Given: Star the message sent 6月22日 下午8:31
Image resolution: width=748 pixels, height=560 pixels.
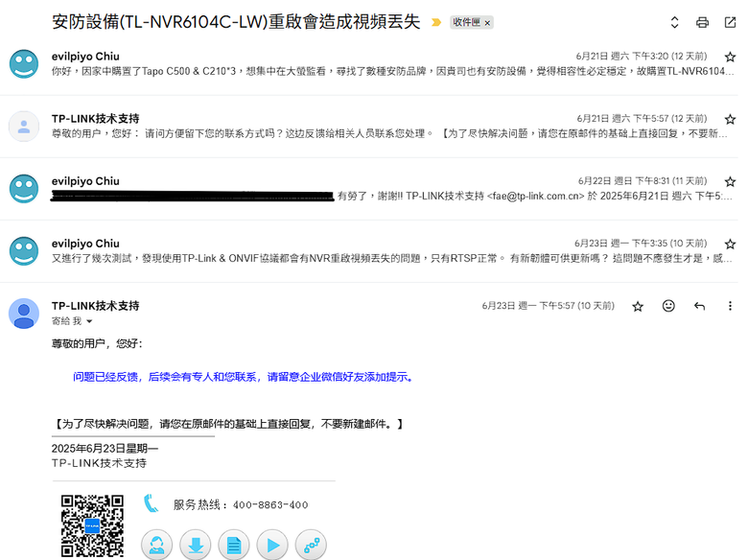Looking at the screenshot, I should (x=730, y=182).
